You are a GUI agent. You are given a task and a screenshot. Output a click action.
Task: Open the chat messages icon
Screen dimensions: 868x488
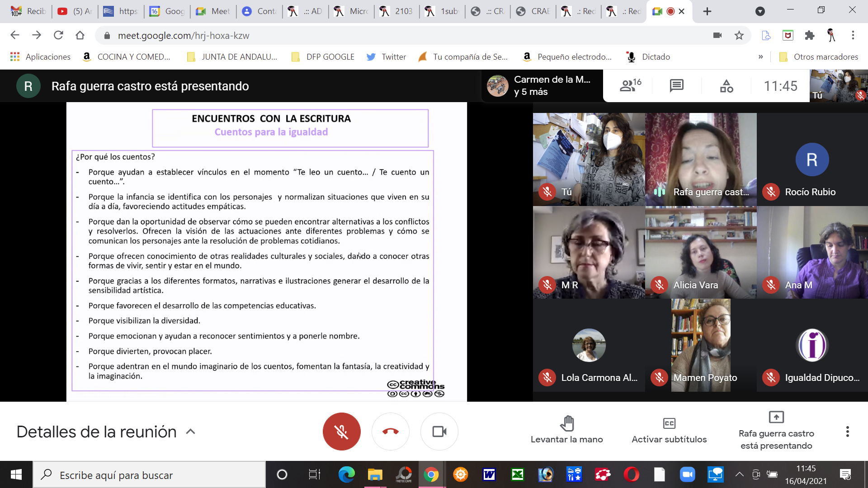(676, 85)
